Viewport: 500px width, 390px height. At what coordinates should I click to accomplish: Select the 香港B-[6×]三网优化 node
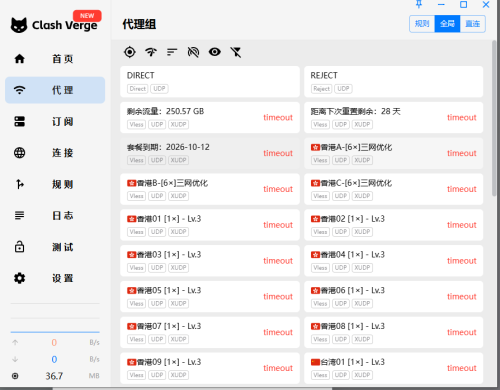pos(210,189)
